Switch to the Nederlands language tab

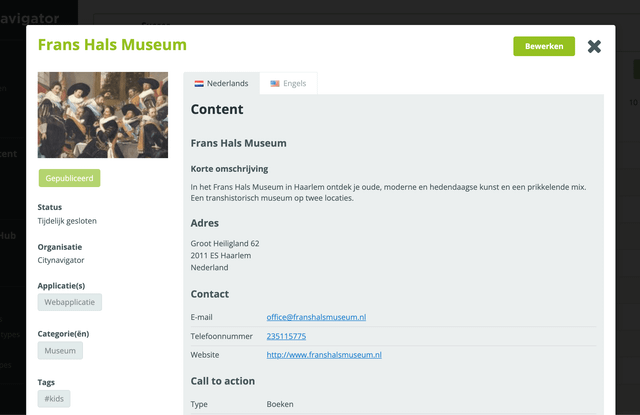(x=221, y=83)
